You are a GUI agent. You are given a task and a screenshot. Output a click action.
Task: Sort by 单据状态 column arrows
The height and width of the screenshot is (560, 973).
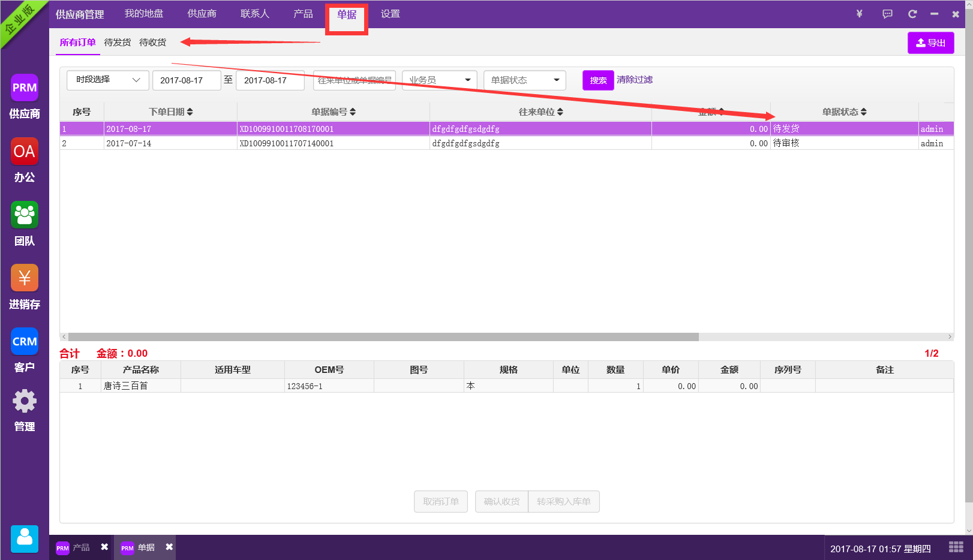864,112
